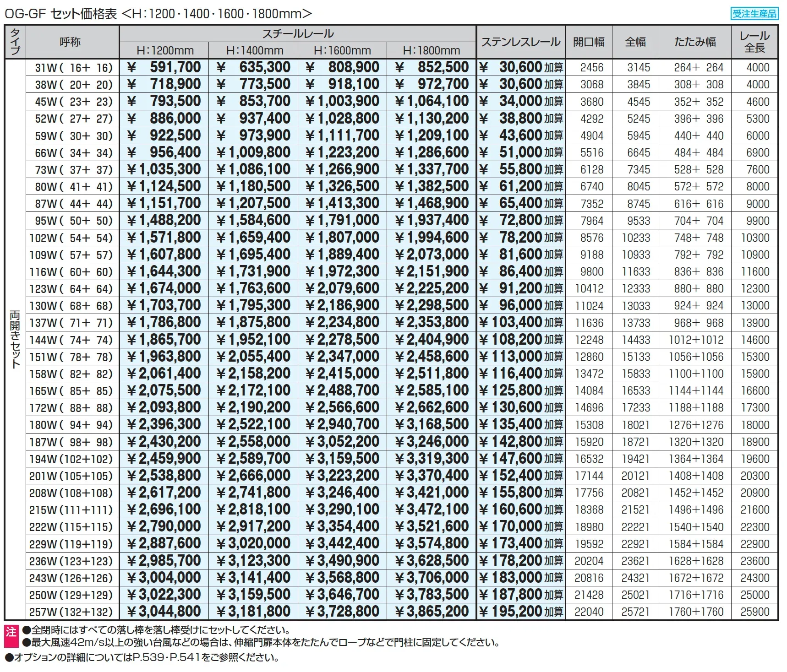
Task: Select the スチールレール column header
Action: 298,34
